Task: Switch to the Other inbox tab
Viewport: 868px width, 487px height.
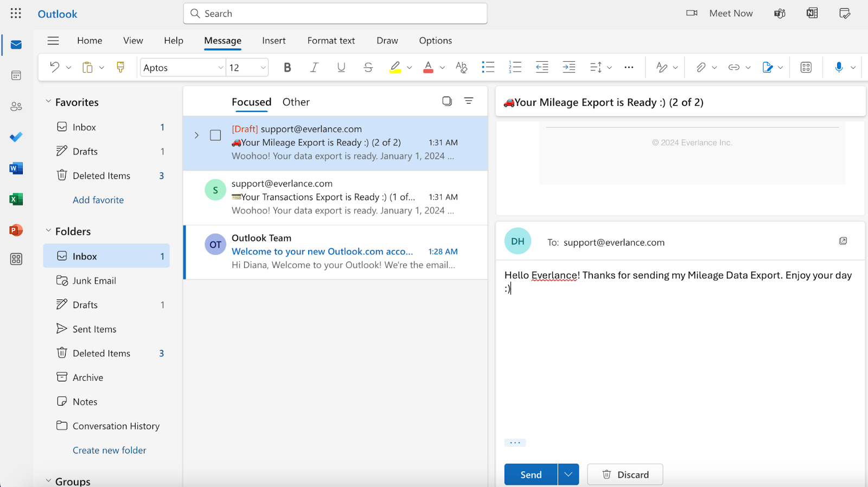Action: pos(296,102)
